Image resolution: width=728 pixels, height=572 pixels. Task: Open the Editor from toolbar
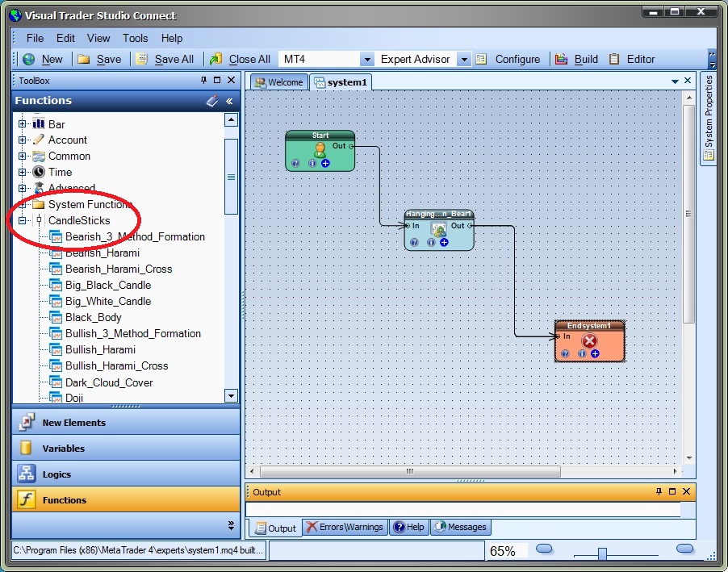[632, 60]
